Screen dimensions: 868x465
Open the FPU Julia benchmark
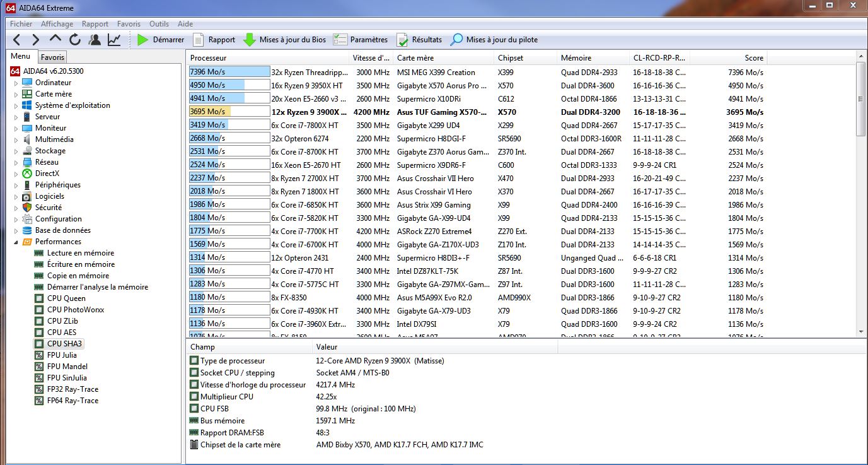[62, 355]
